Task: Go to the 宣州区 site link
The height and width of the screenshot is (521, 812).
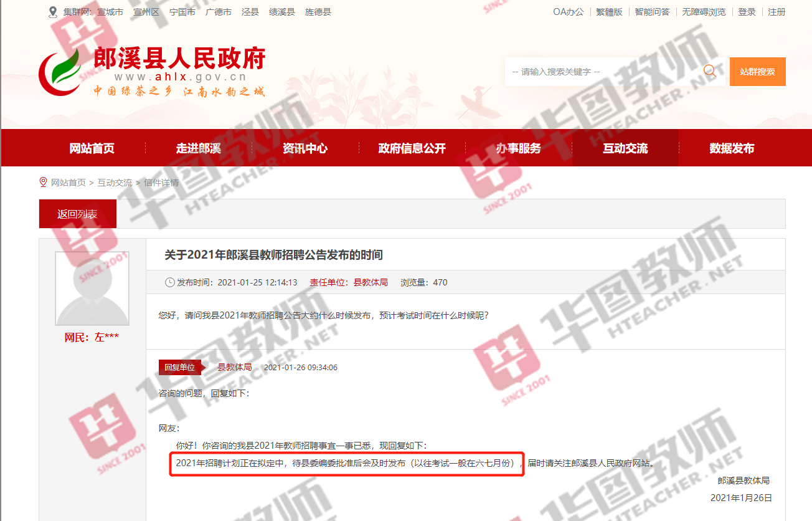Action: coord(146,12)
